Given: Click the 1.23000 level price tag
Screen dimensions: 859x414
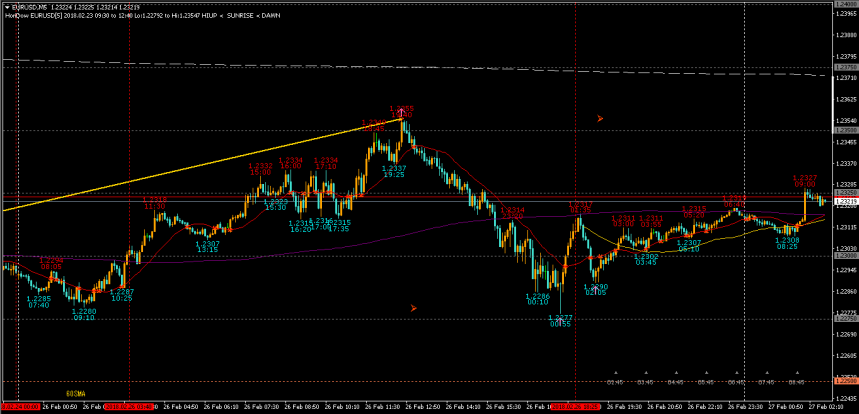Looking at the screenshot, I should tap(845, 256).
